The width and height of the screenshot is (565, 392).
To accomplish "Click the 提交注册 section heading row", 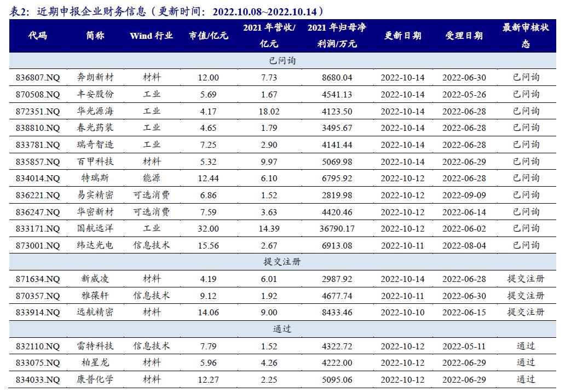I will click(282, 262).
